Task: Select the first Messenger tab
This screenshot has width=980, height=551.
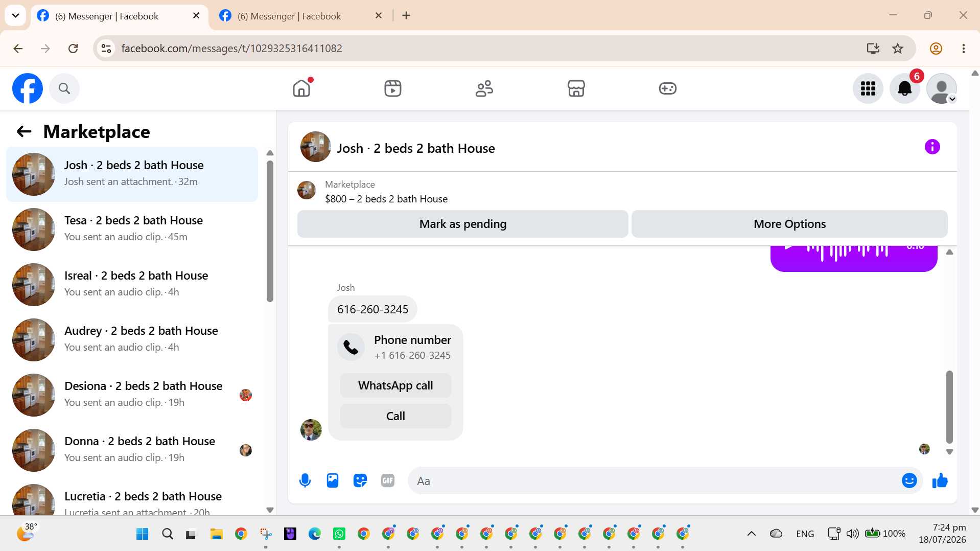Action: pos(119,16)
